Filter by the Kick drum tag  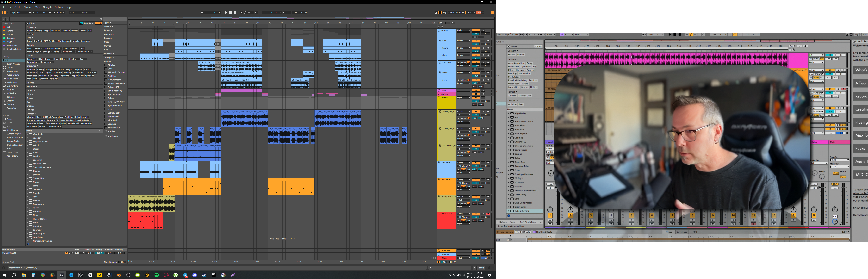click(41, 59)
